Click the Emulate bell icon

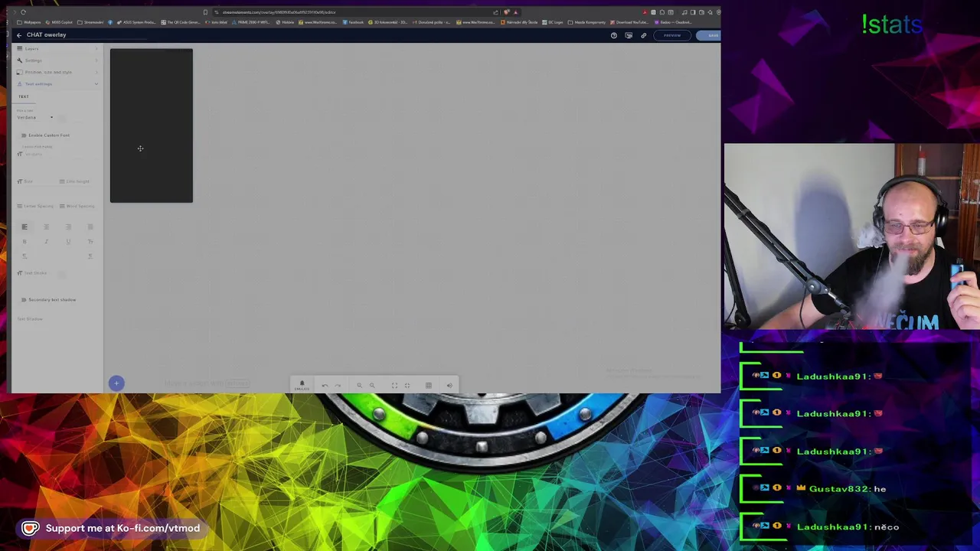tap(302, 385)
